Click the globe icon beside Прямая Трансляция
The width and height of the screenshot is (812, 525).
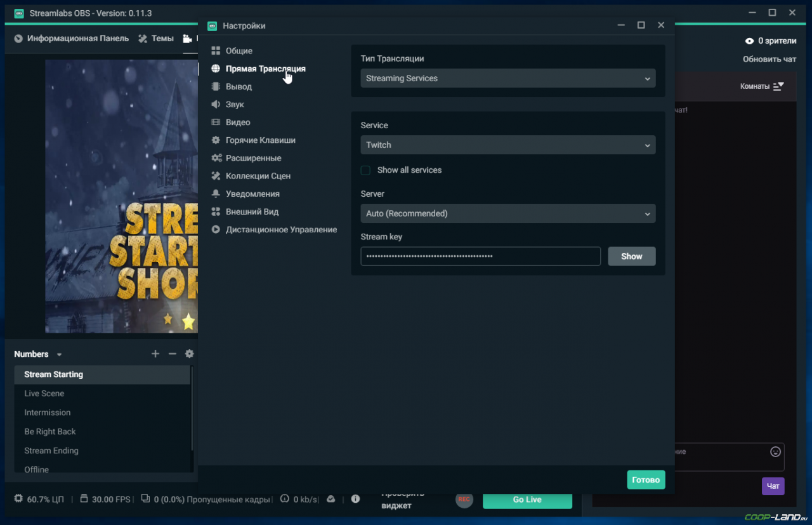pos(216,69)
